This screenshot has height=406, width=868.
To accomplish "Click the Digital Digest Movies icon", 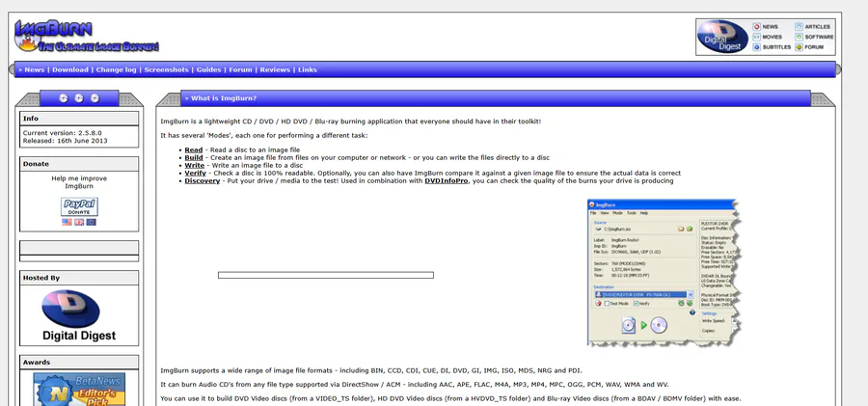I will point(756,37).
